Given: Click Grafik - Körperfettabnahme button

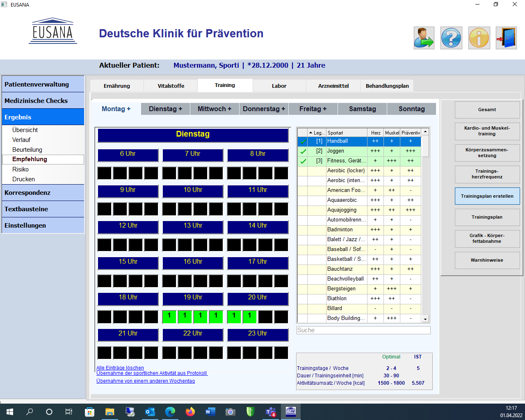Looking at the screenshot, I should [487, 238].
